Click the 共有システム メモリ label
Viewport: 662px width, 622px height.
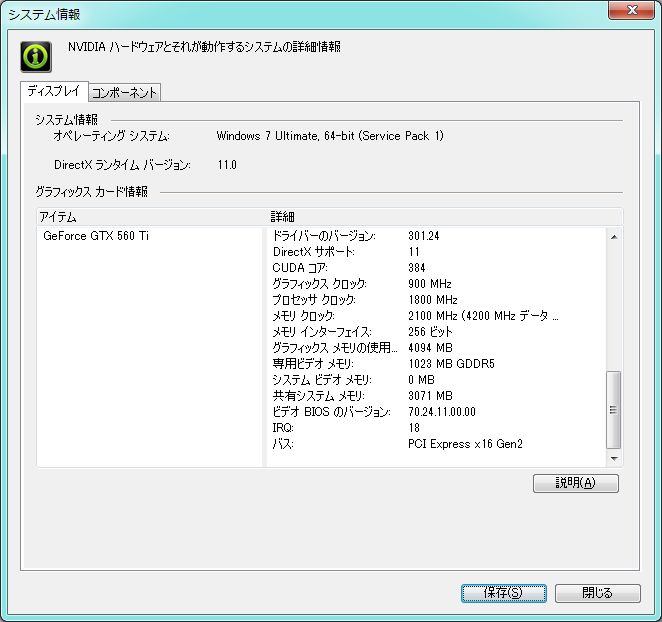click(318, 396)
